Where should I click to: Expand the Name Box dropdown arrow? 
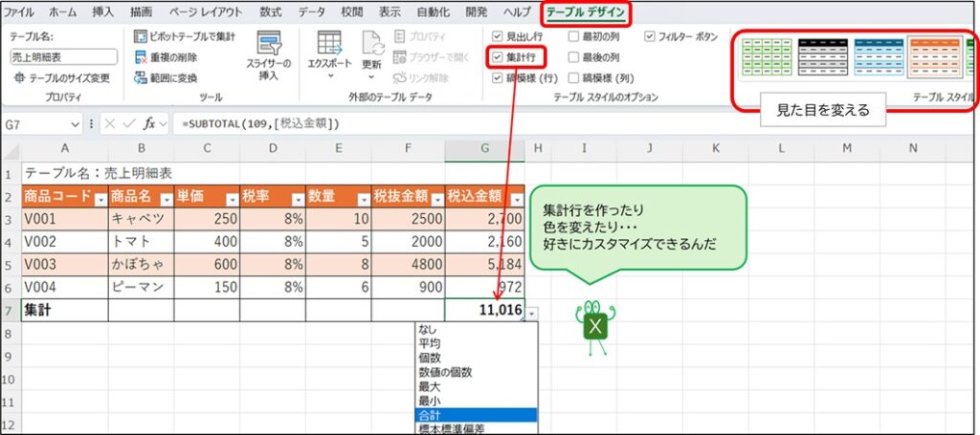pos(76,124)
